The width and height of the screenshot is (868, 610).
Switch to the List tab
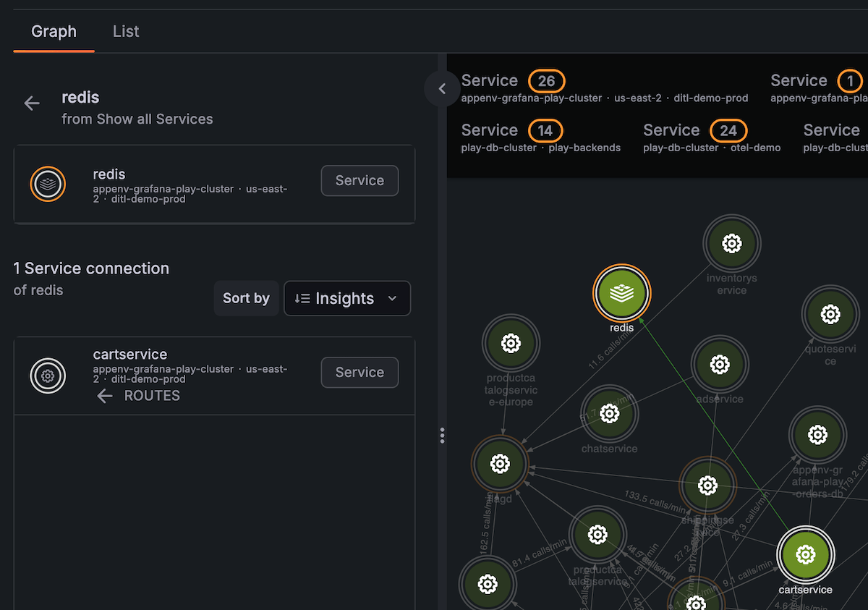pyautogui.click(x=125, y=31)
